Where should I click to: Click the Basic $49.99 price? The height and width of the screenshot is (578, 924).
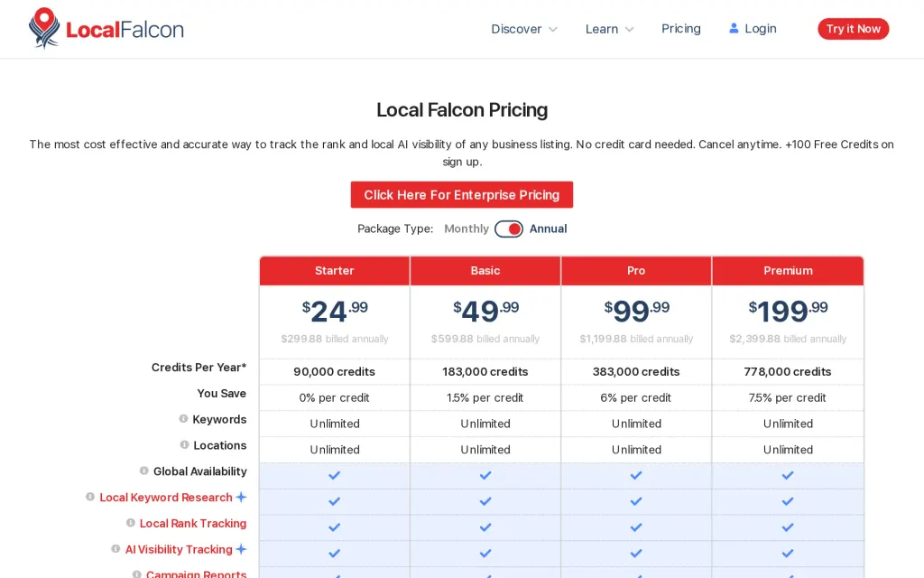coord(485,311)
